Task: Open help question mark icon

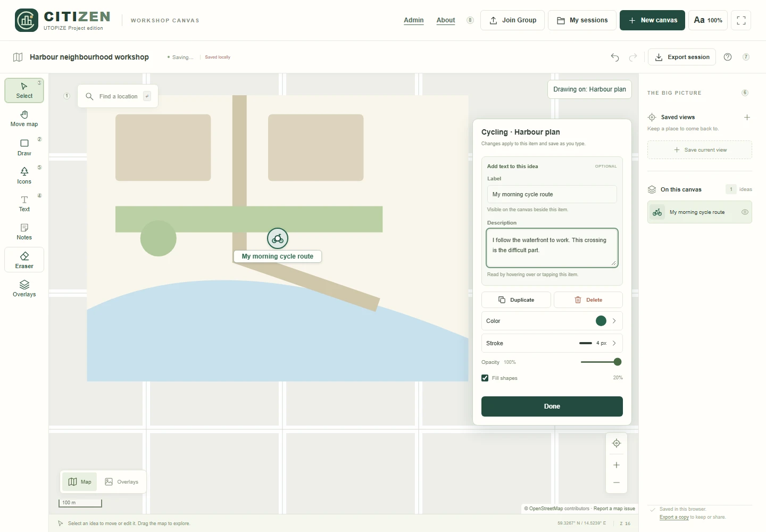Action: 728,57
